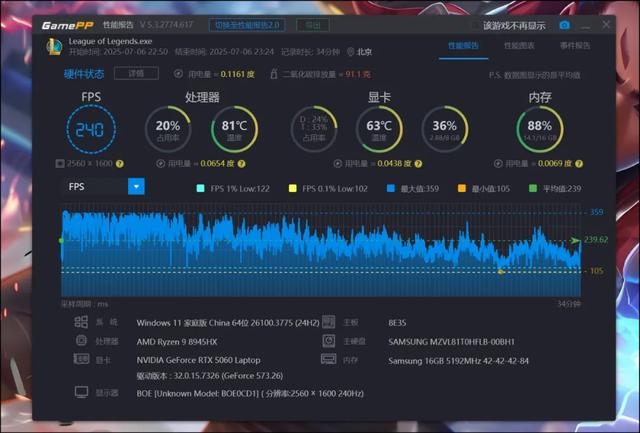The image size is (640, 433).
Task: Expand the FPS metric dropdown arrow
Action: (x=136, y=187)
